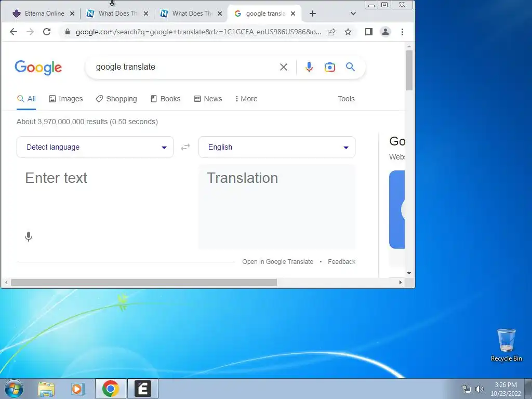Screen dimensions: 532x399
Task: Switch to Books results
Action: 166,99
